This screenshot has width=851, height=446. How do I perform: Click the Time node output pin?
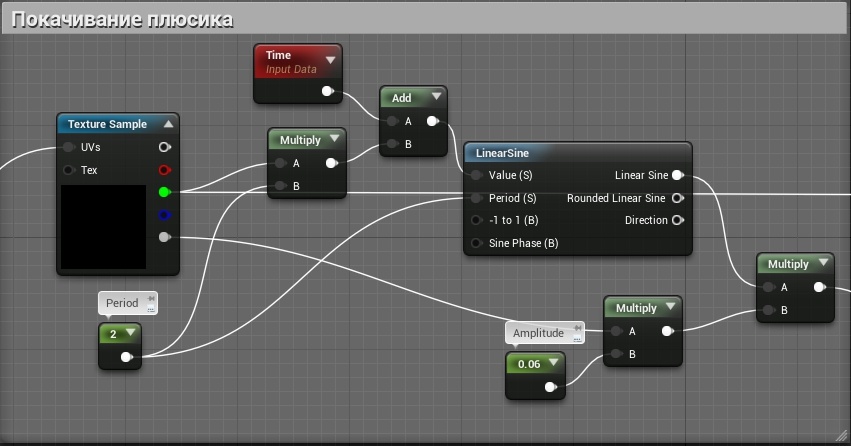(328, 91)
